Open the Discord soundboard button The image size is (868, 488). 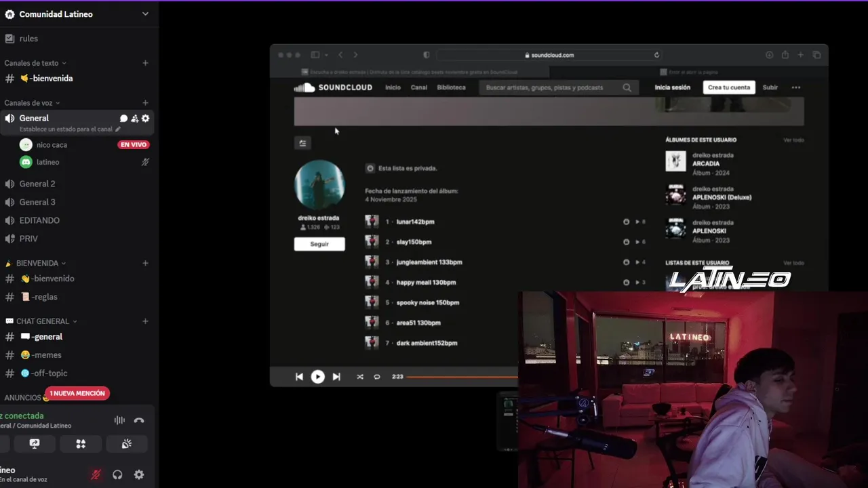coord(127,443)
